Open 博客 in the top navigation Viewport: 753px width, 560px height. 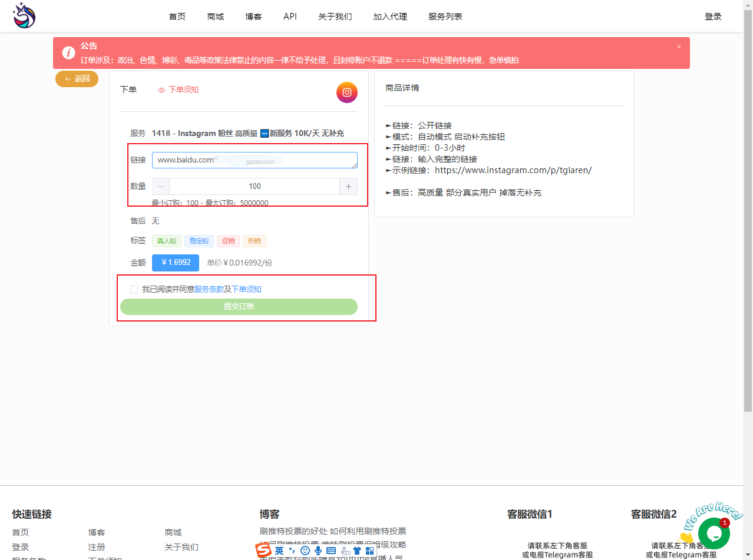[254, 16]
